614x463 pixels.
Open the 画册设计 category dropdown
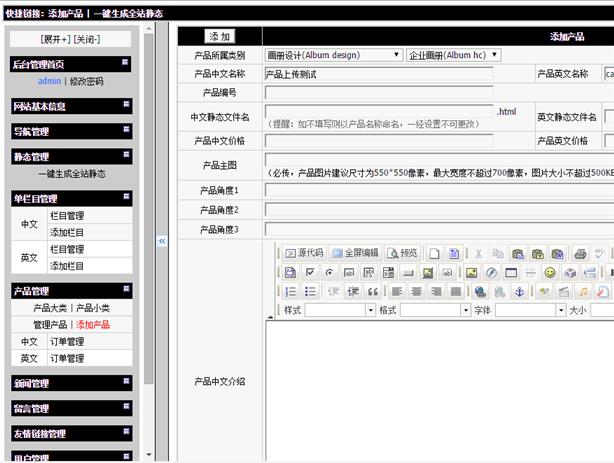334,55
